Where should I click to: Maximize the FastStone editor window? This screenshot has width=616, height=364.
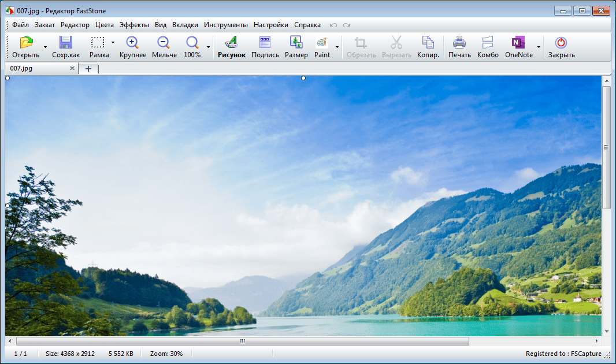coord(582,11)
